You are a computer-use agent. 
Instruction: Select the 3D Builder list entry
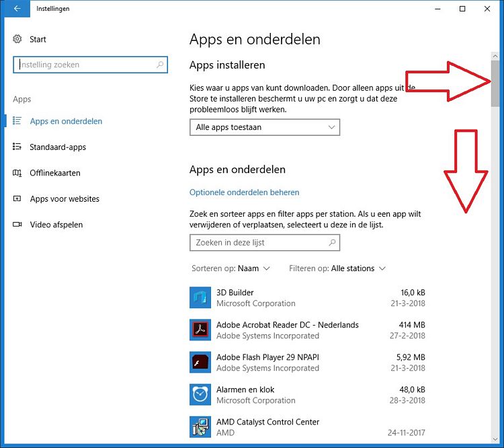click(x=307, y=298)
